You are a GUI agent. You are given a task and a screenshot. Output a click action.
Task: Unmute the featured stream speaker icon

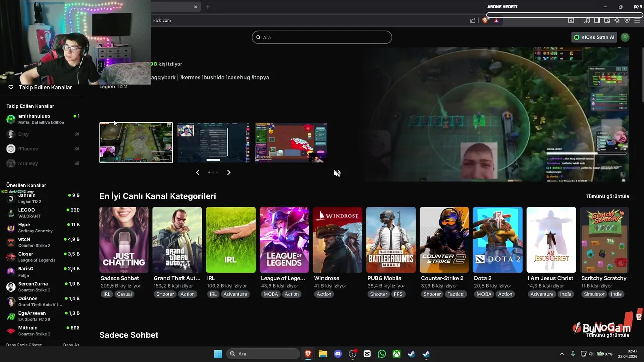[x=337, y=173]
